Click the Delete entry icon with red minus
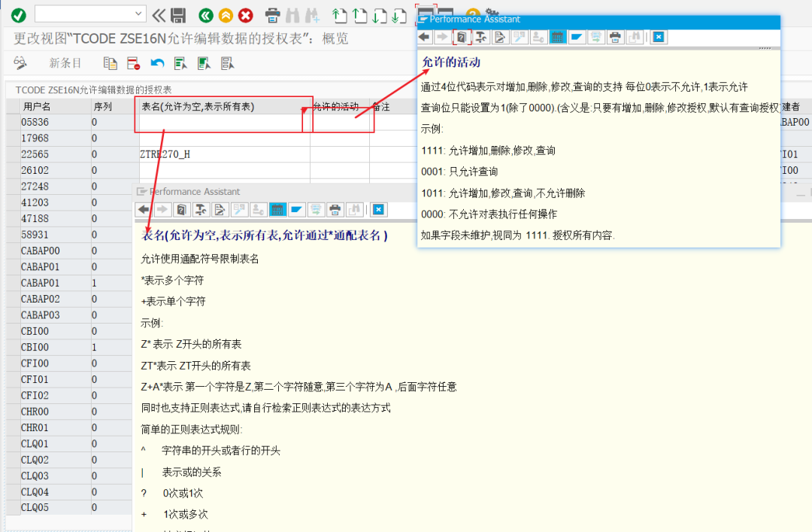The width and height of the screenshot is (812, 532). click(x=133, y=63)
